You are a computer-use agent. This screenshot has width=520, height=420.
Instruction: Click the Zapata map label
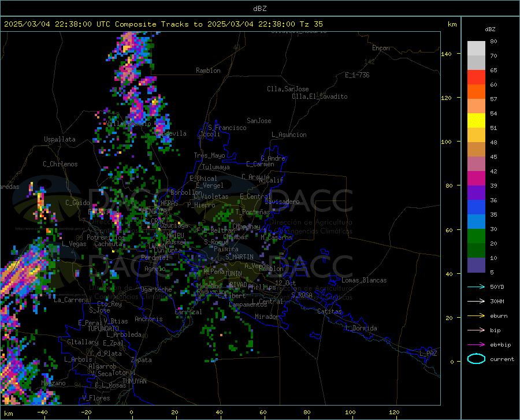pyautogui.click(x=142, y=360)
